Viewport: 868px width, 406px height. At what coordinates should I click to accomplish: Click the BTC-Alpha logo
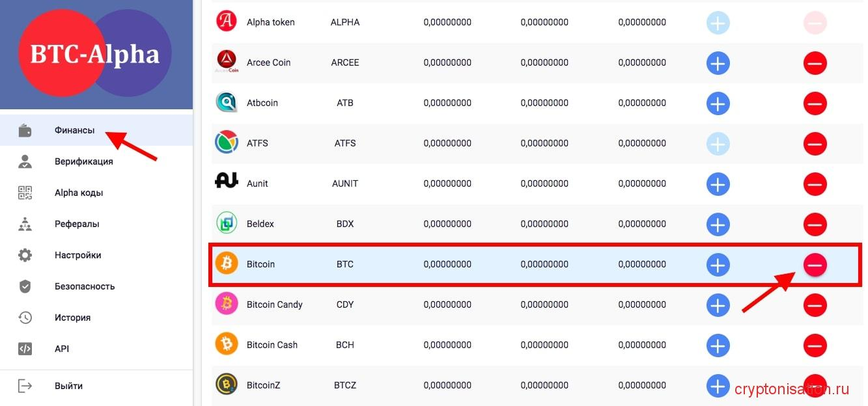tap(95, 54)
